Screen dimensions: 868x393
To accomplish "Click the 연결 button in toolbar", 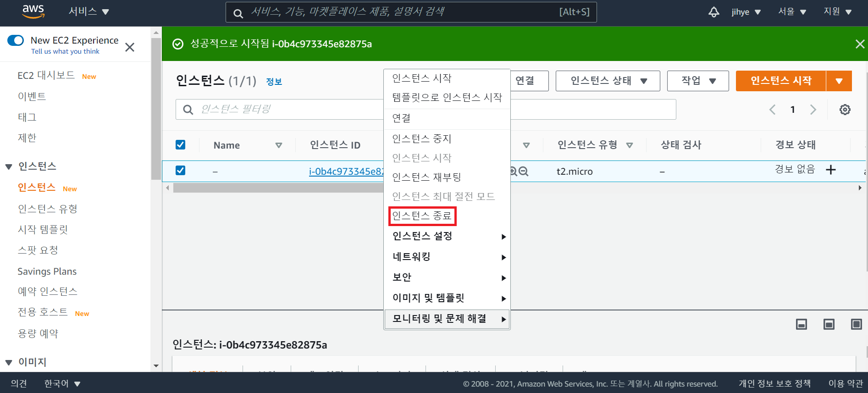I will pyautogui.click(x=529, y=81).
